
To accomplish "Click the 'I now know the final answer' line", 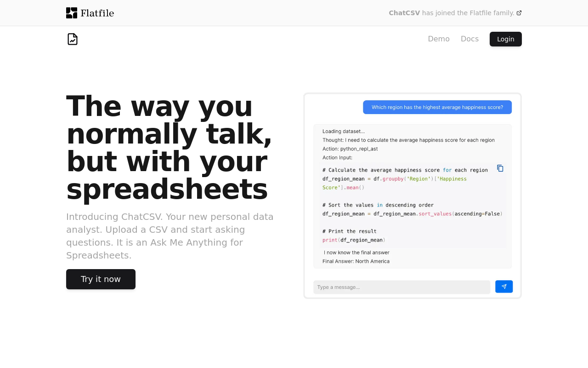I will point(356,253).
